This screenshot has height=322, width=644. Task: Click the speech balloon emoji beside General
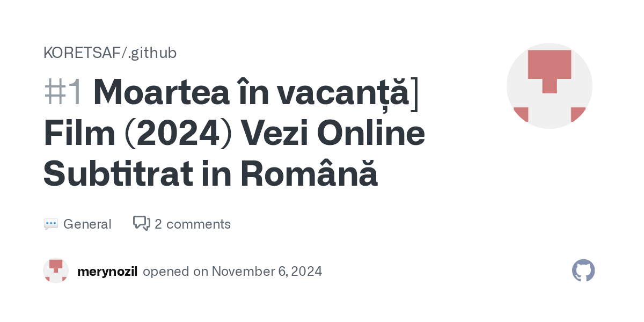point(51,224)
